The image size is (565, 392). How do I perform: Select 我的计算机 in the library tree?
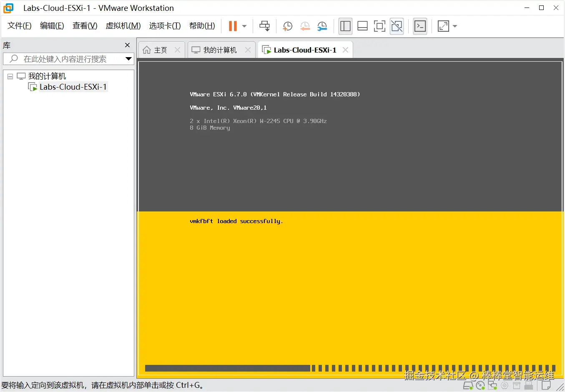point(47,76)
